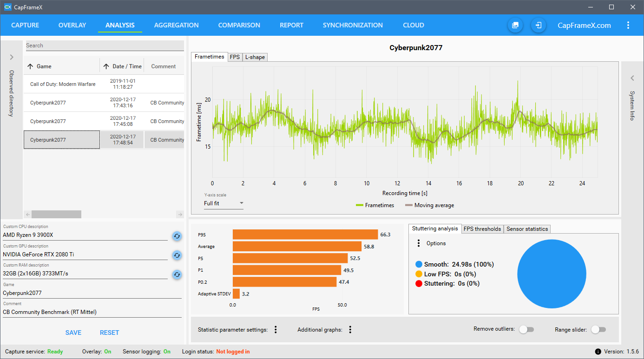
Task: Select the Stuttering analysis tab
Action: pos(435,228)
